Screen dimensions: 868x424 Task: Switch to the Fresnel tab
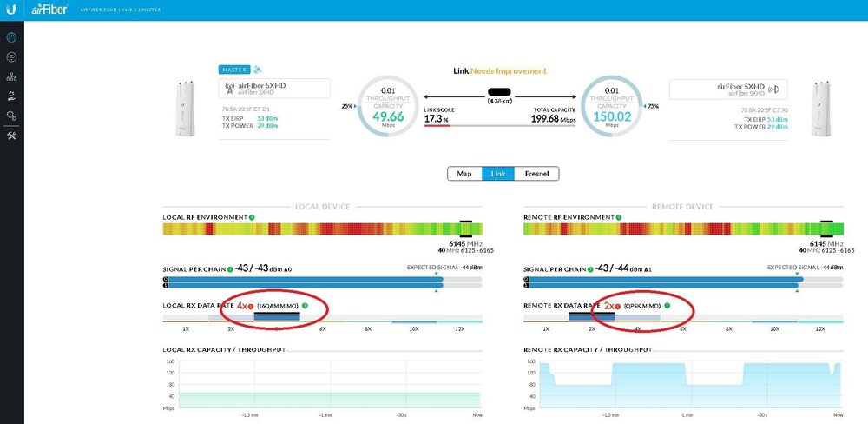pos(536,174)
